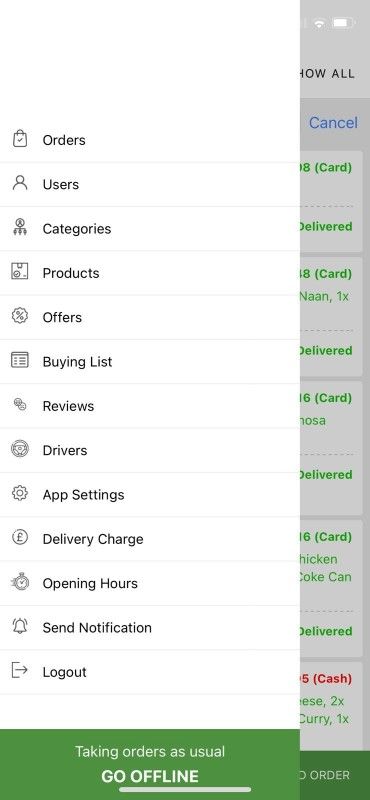Tap the Reviews faces icon
The width and height of the screenshot is (370, 800).
point(20,405)
